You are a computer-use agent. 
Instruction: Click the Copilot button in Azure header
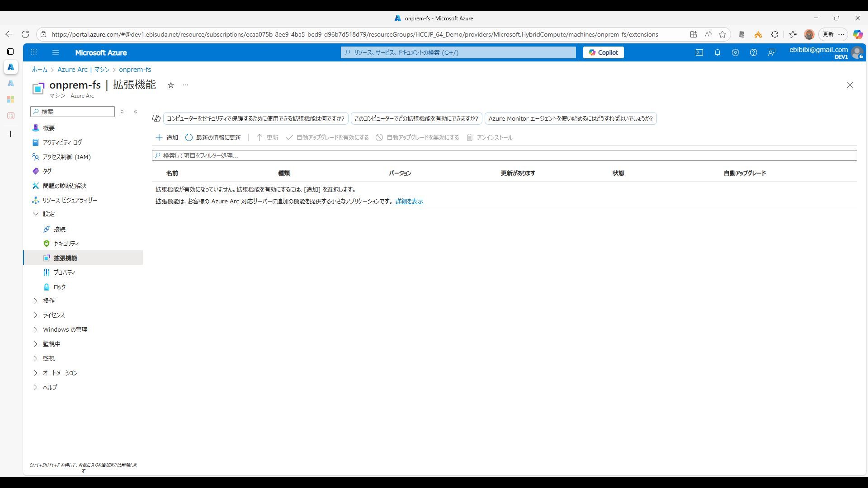coord(603,52)
